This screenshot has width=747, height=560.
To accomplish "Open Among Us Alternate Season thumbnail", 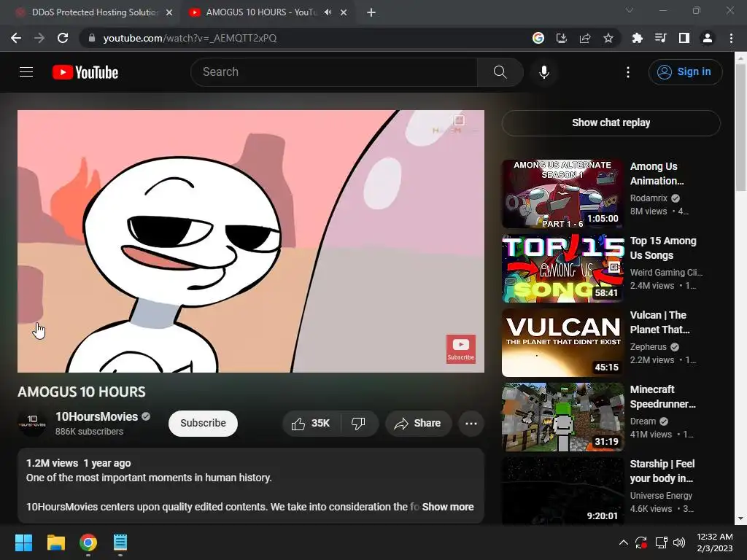I will click(562, 194).
